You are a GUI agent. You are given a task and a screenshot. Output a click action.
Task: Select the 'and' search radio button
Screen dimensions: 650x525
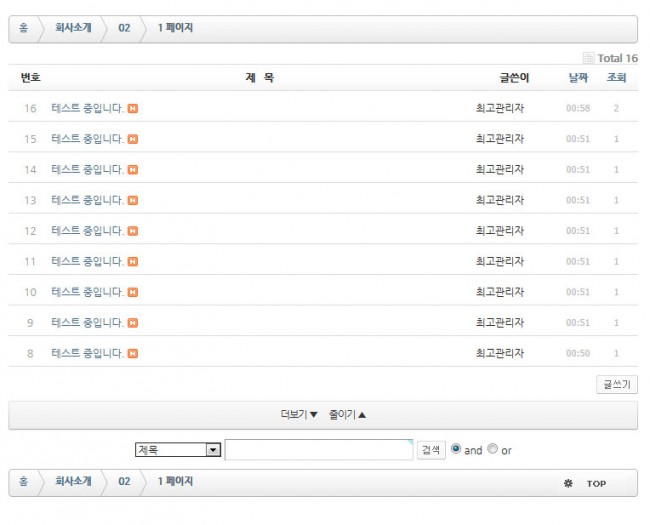456,449
